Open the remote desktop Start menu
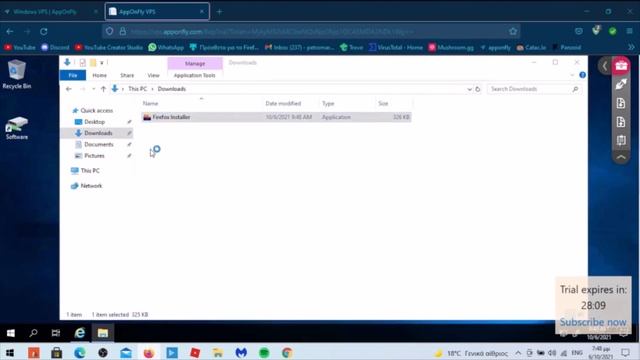 (x=11, y=333)
